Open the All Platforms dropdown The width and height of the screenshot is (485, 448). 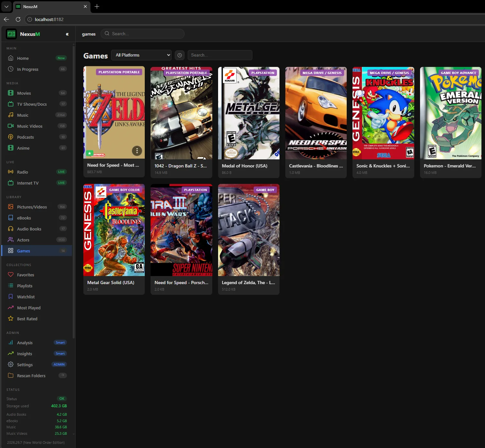141,55
